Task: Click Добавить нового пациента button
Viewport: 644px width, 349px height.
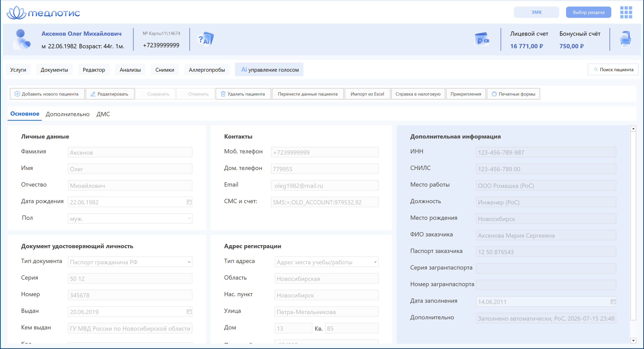Action: point(47,94)
